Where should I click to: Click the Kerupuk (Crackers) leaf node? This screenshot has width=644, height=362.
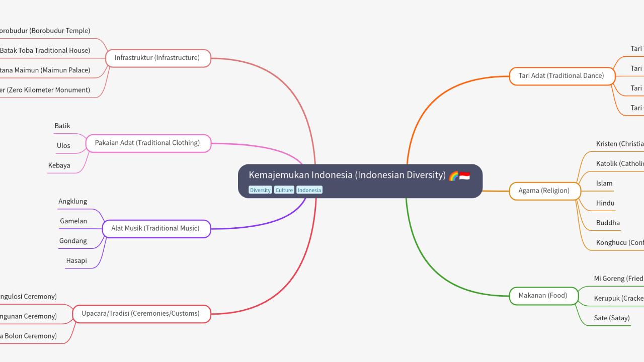tap(619, 299)
